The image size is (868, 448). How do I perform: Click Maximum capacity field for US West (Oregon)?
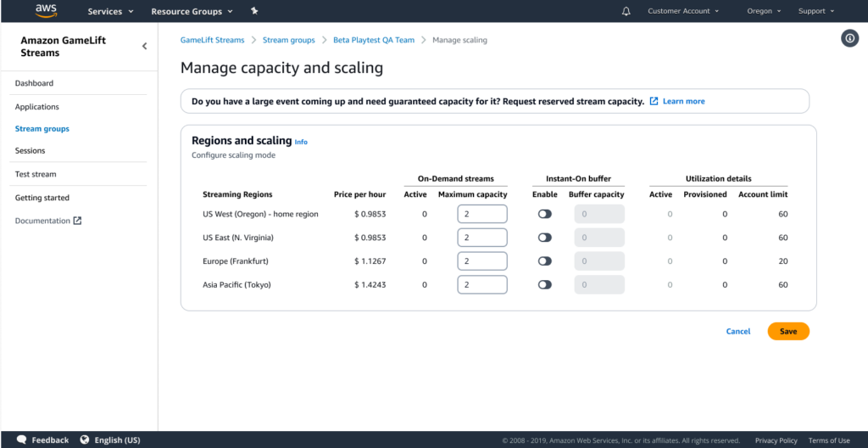pos(482,214)
